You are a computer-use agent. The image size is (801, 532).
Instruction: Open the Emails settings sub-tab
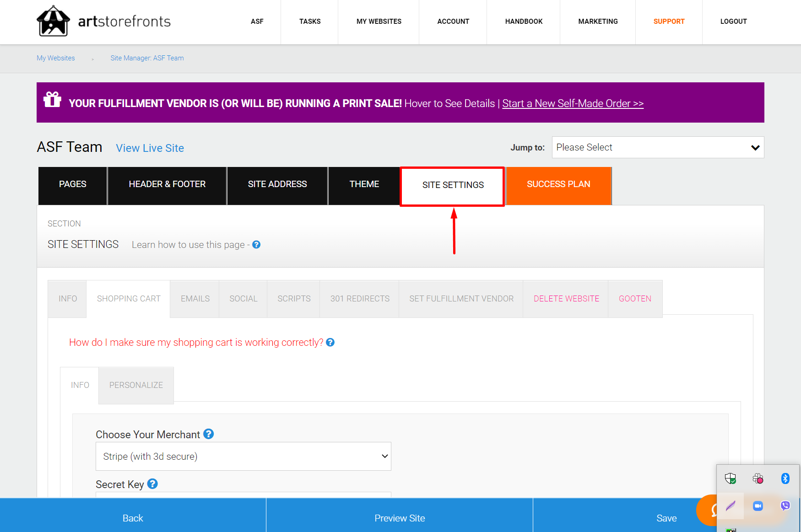(x=195, y=299)
